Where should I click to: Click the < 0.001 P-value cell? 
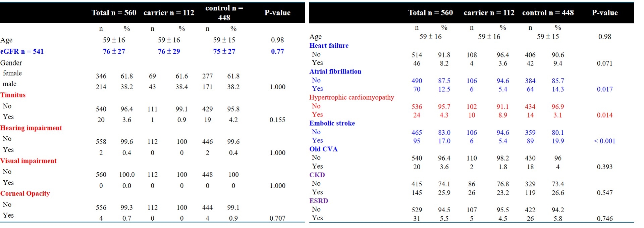click(604, 141)
